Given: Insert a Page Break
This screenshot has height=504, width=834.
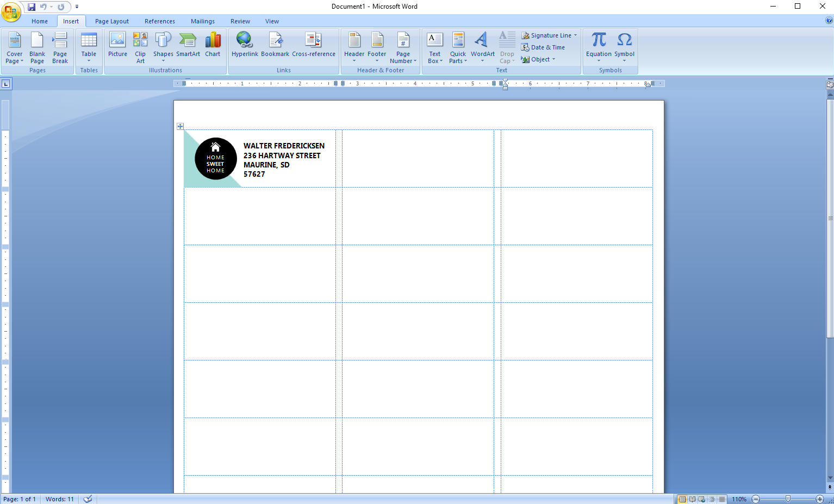Looking at the screenshot, I should pos(60,46).
